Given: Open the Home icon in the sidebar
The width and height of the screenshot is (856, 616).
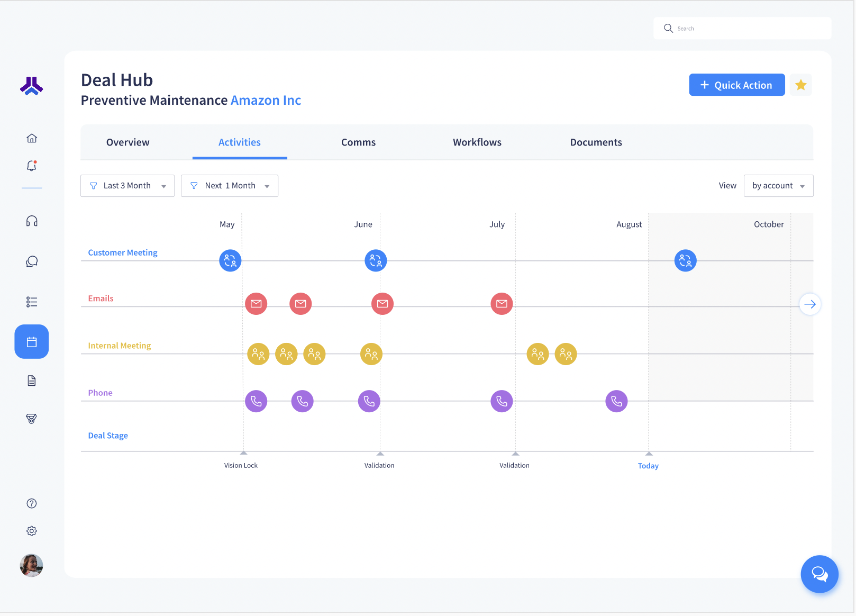Looking at the screenshot, I should [31, 138].
